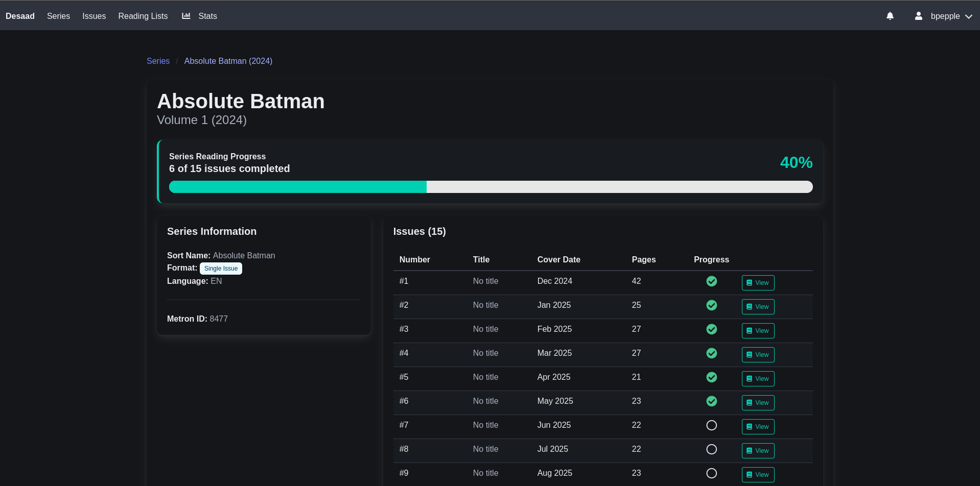This screenshot has width=980, height=486.
Task: Click the completed progress icon for issue #5
Action: [x=711, y=377]
